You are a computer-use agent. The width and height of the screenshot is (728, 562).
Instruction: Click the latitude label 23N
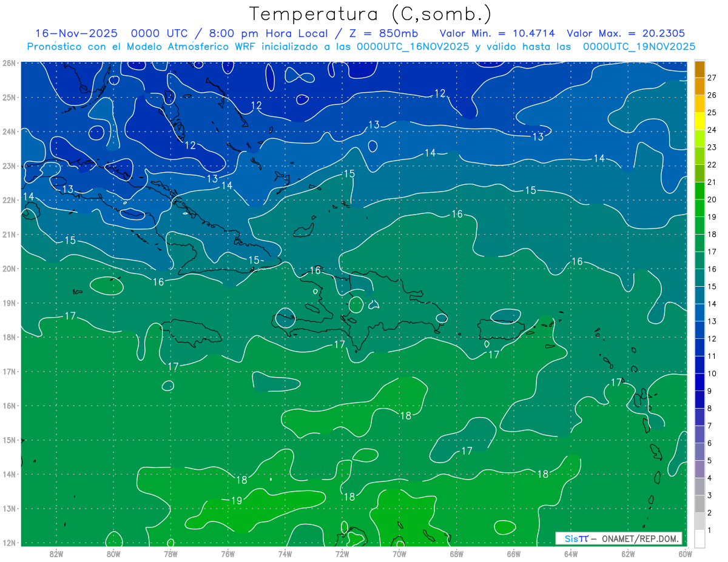[x=9, y=166]
